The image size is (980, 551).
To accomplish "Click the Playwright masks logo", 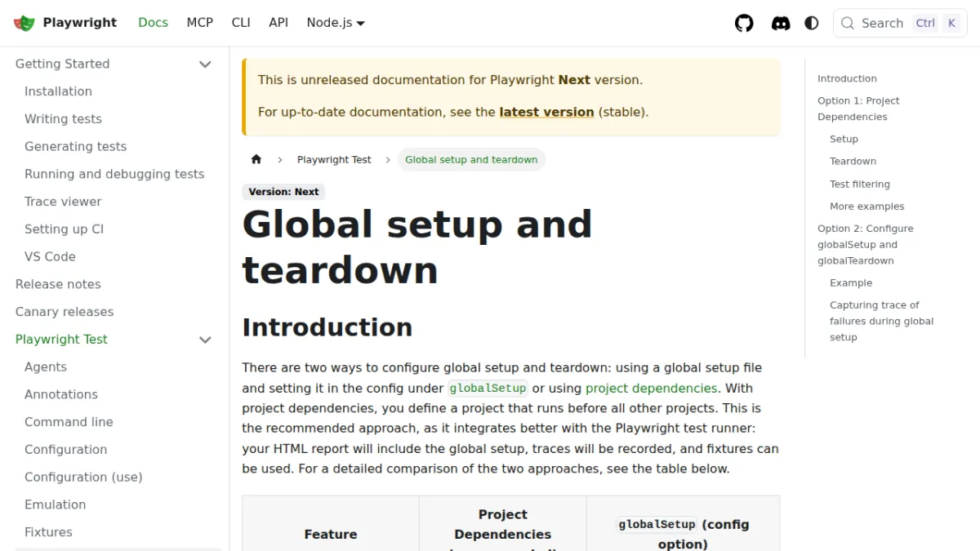I will coord(24,23).
